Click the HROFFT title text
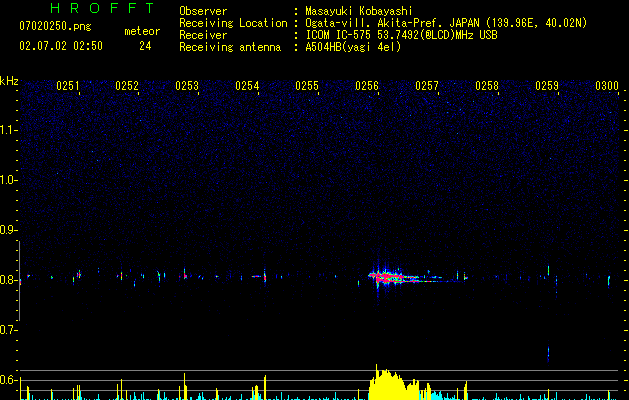Image resolution: width=629 pixels, height=400 pixels. pos(102,8)
